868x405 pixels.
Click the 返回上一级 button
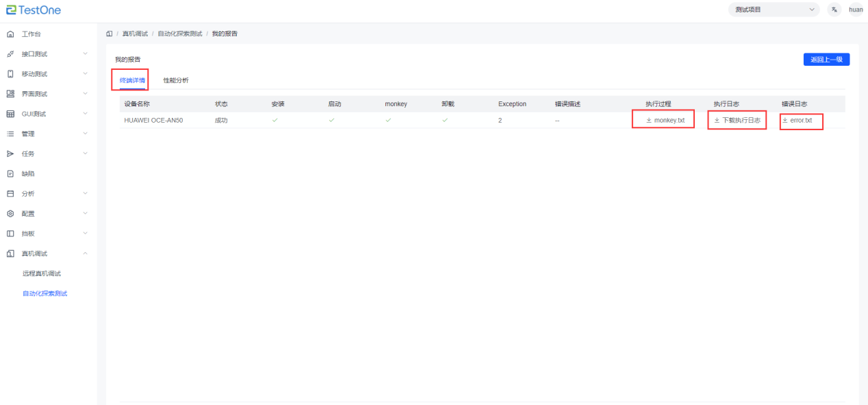pyautogui.click(x=826, y=60)
